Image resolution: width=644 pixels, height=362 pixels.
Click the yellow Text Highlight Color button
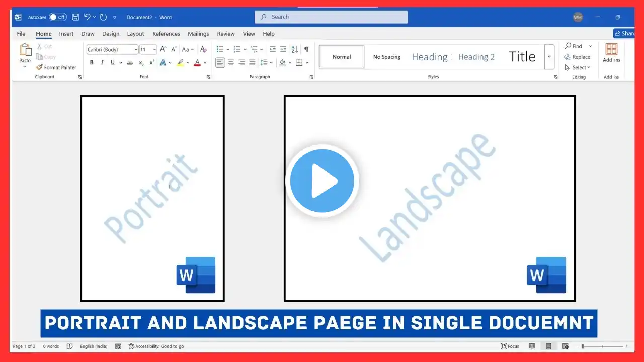pos(180,63)
